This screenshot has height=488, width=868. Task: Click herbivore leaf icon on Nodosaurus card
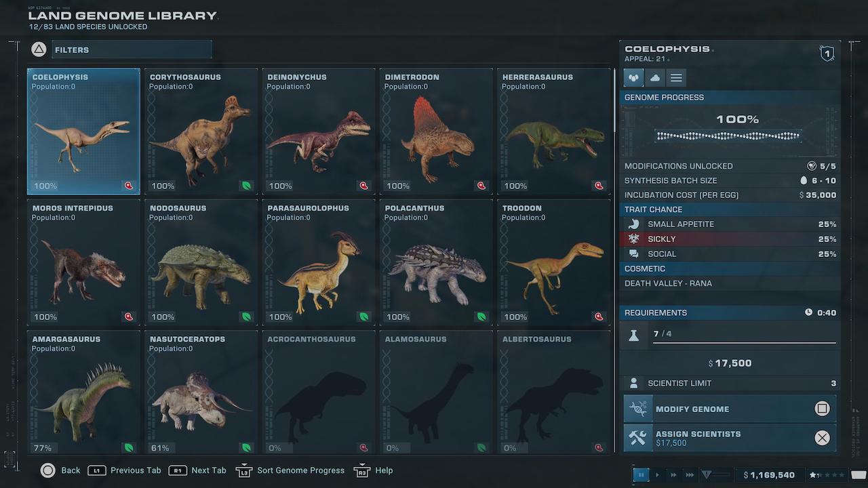pos(247,317)
